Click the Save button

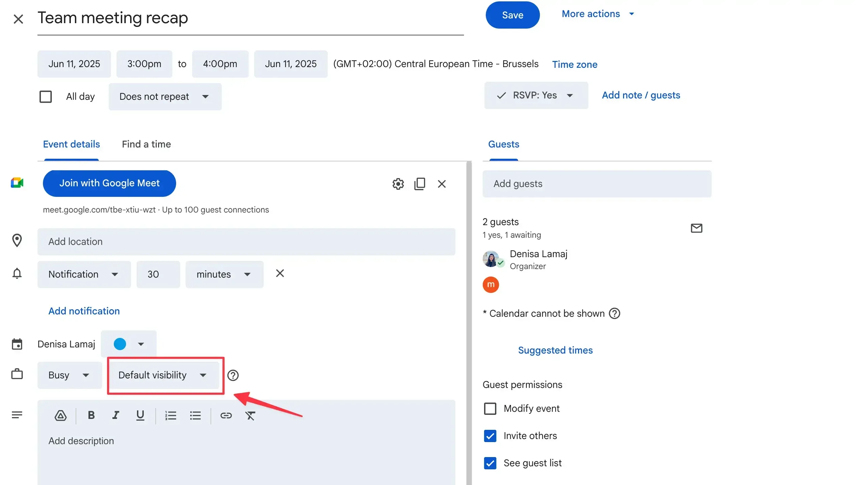[x=512, y=15]
